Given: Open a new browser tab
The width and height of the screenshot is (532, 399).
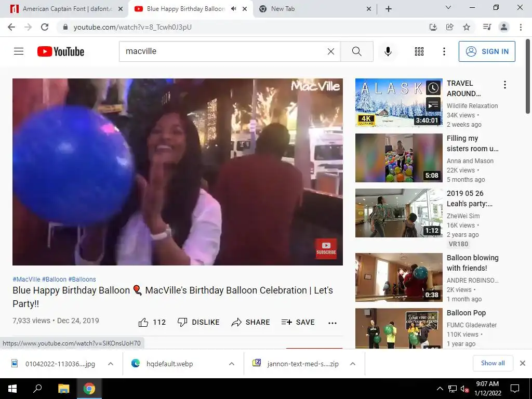Looking at the screenshot, I should pos(389,9).
